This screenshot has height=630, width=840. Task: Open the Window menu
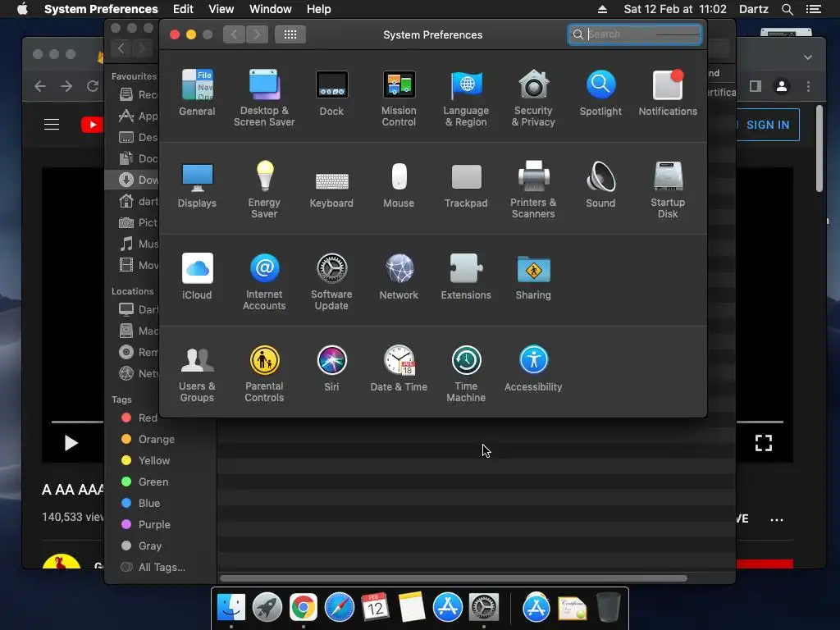tap(270, 9)
